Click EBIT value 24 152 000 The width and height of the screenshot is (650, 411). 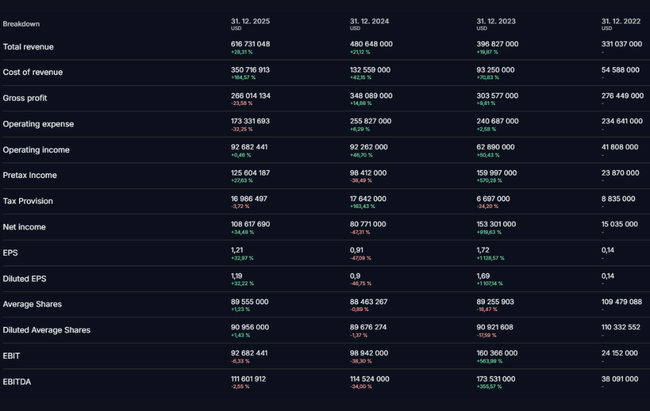coord(621,353)
